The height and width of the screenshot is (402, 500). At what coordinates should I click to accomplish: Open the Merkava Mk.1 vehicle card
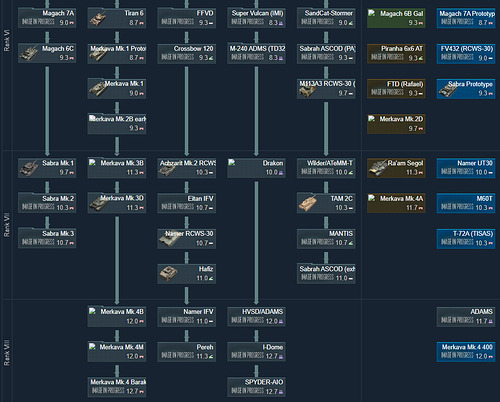117,88
